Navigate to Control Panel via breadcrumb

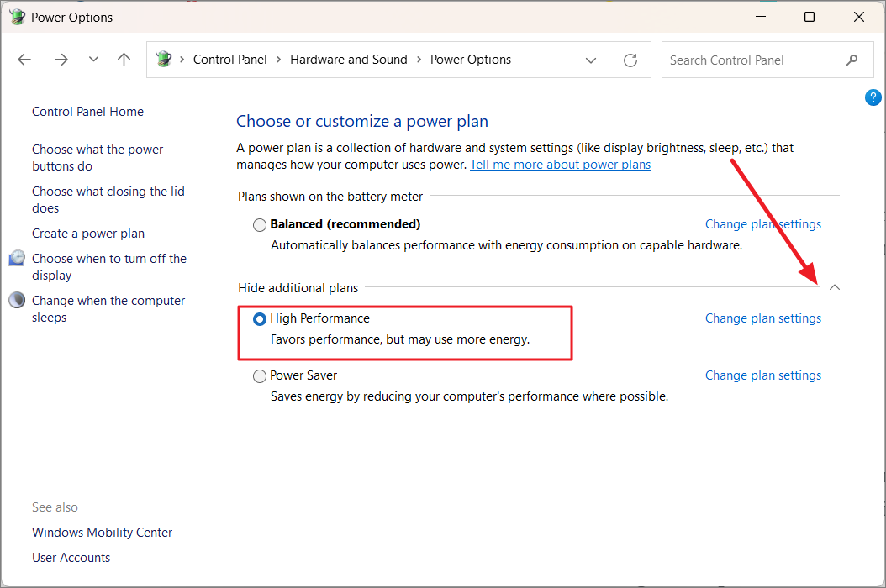[x=229, y=59]
